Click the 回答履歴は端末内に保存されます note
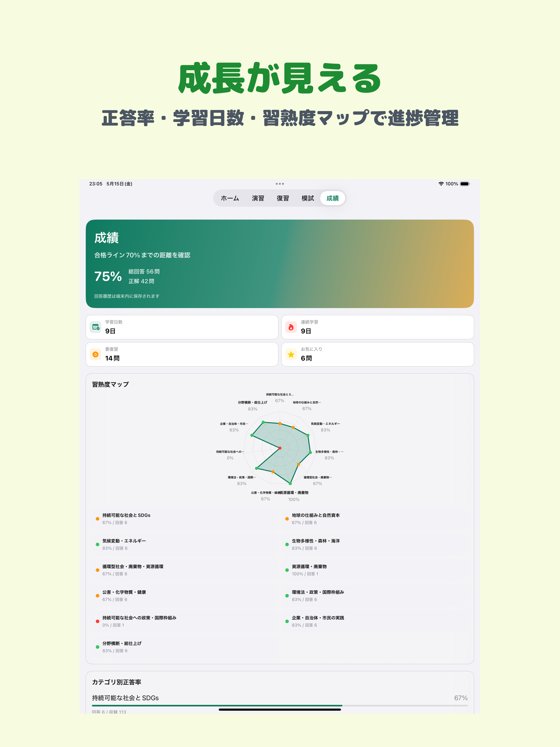Image resolution: width=560 pixels, height=747 pixels. 127,296
